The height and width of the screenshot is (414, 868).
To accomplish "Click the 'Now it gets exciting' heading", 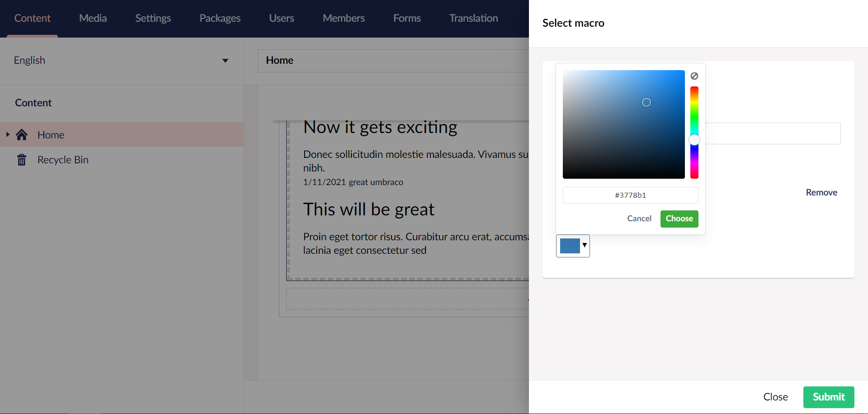I will click(x=380, y=127).
